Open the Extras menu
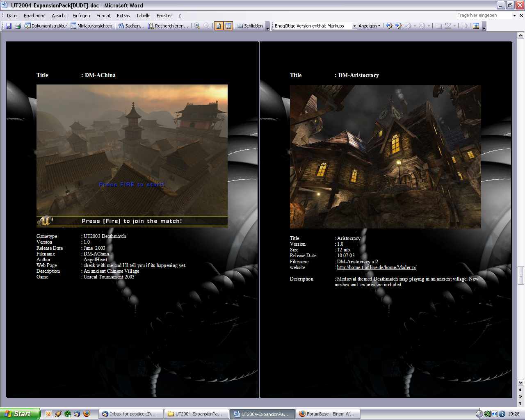Screen dimensions: 525x420 pyautogui.click(x=123, y=16)
